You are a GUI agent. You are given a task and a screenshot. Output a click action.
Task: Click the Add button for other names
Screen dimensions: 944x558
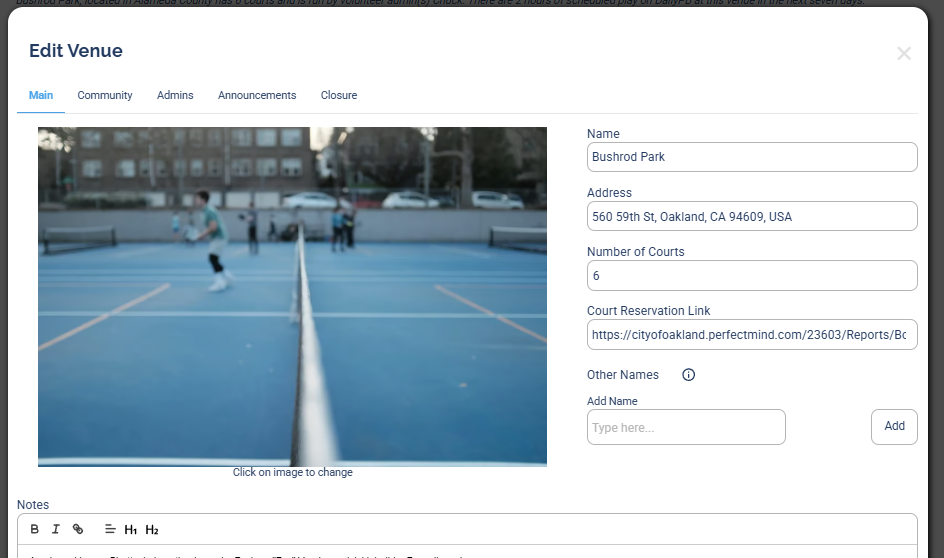point(894,427)
